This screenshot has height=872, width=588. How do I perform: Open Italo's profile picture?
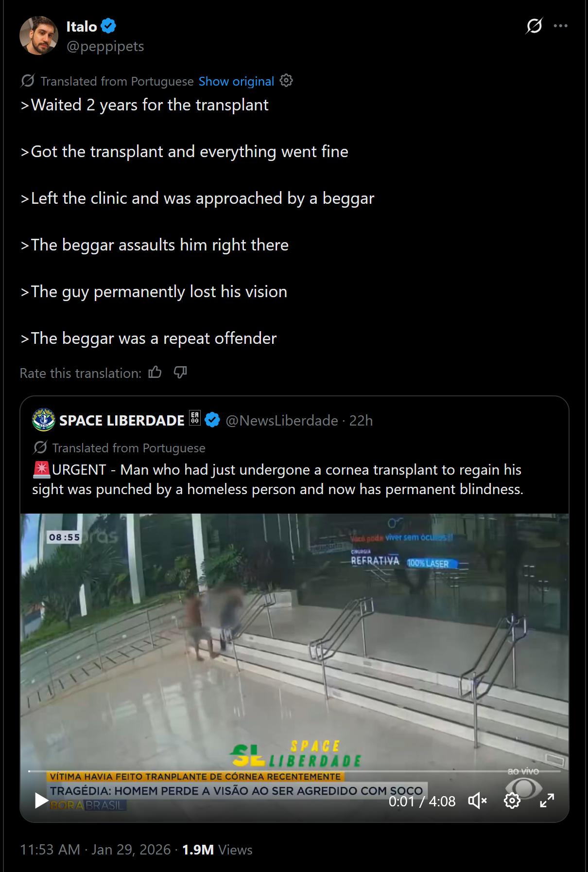(x=39, y=36)
